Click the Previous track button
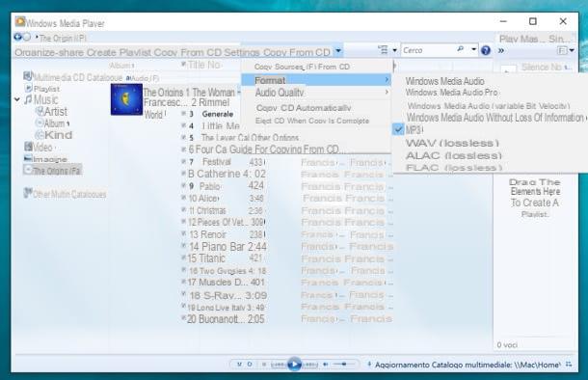 pyautogui.click(x=278, y=365)
